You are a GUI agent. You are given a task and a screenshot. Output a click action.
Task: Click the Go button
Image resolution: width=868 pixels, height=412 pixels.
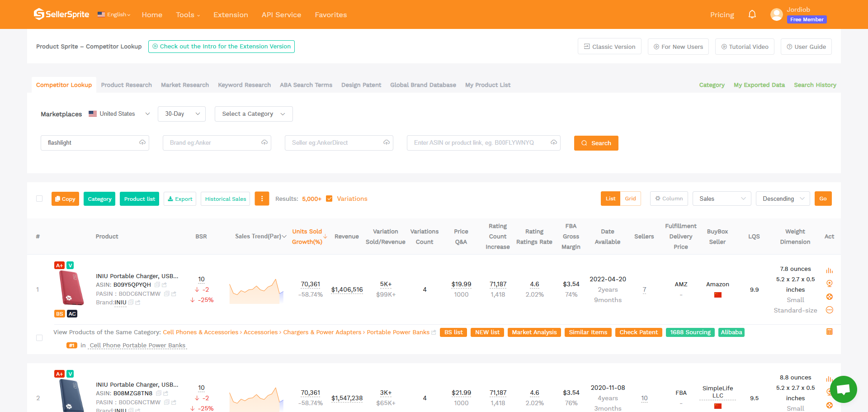[823, 199]
